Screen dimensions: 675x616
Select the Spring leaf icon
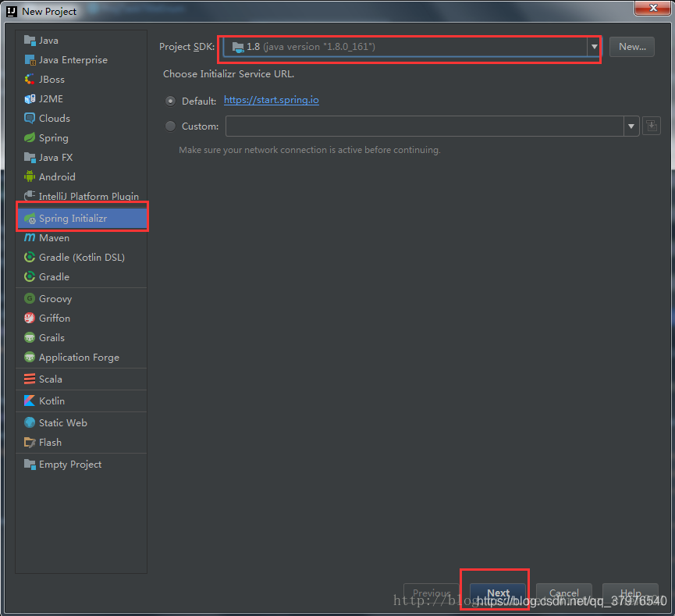(30, 138)
